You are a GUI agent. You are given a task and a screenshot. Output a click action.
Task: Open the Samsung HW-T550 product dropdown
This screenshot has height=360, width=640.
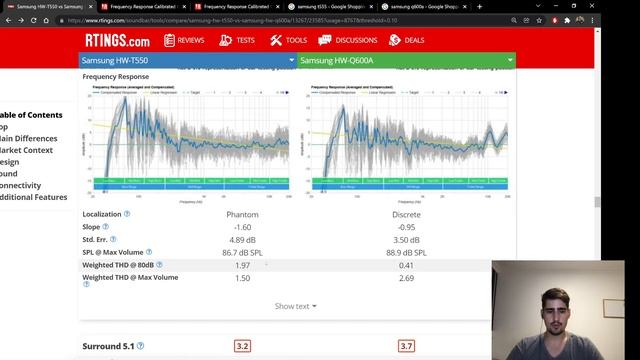(x=188, y=60)
